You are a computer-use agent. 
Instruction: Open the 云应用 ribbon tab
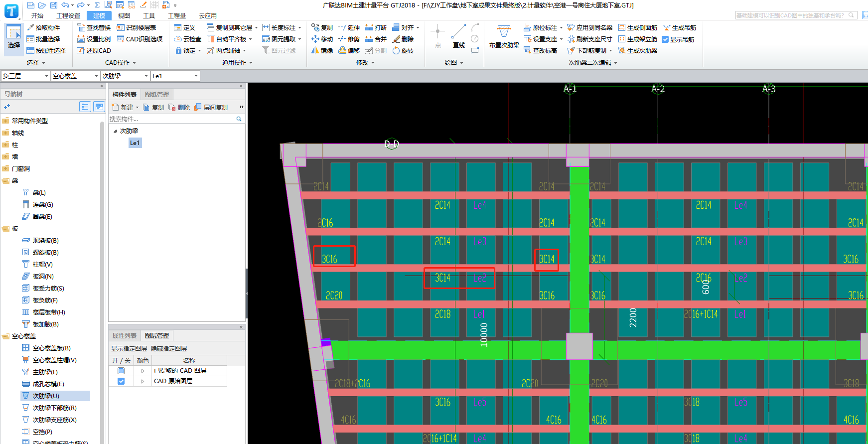[x=208, y=15]
